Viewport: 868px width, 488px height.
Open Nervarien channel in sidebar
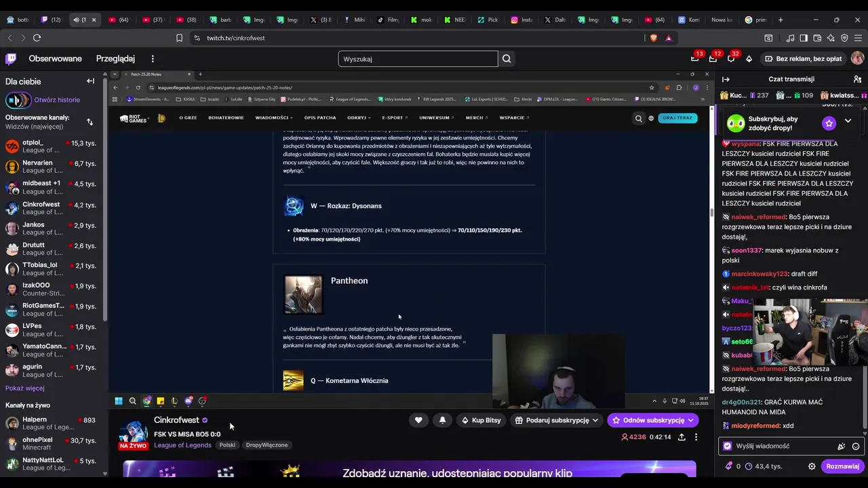[53, 167]
